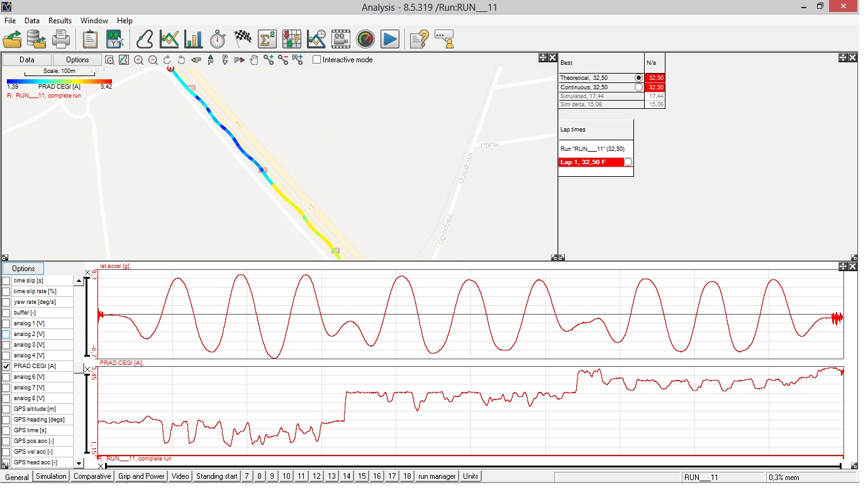Switch to the Simulation tab
This screenshot has height=492, width=868.
[51, 476]
